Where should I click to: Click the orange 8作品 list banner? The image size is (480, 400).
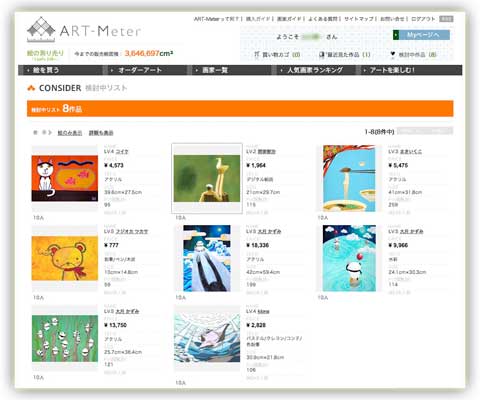240,109
